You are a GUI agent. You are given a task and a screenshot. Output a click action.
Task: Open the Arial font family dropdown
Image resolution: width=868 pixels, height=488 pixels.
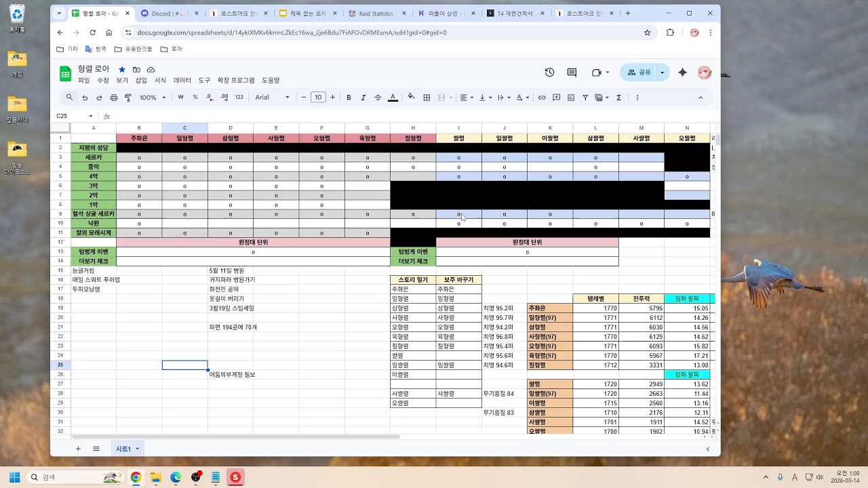point(272,98)
